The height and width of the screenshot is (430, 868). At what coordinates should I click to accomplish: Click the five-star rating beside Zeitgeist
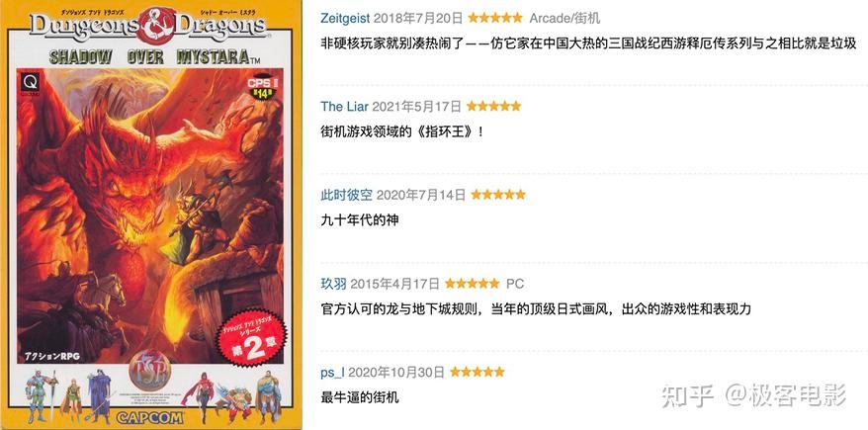click(x=495, y=18)
